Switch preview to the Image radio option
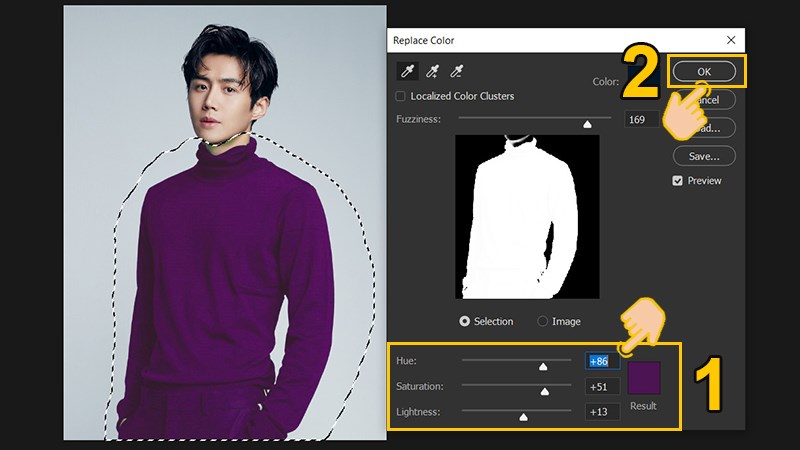This screenshot has height=450, width=800. [x=543, y=321]
